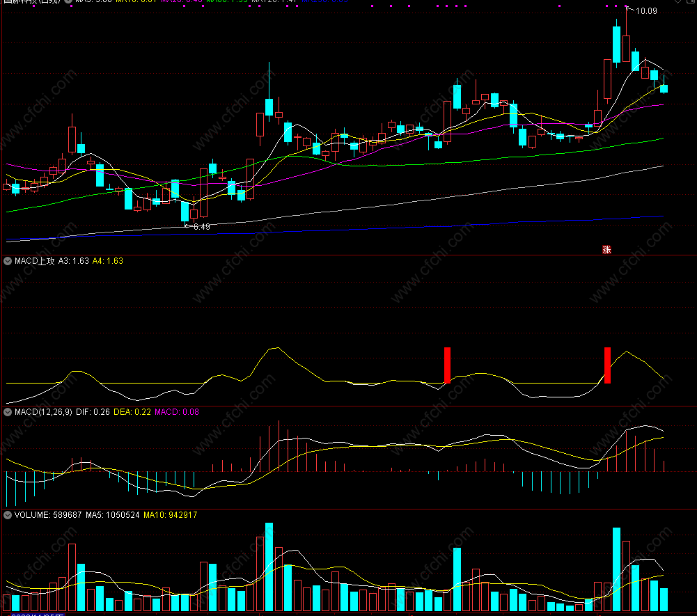Click the 6.49 low price label
697x616 pixels.
tap(201, 227)
